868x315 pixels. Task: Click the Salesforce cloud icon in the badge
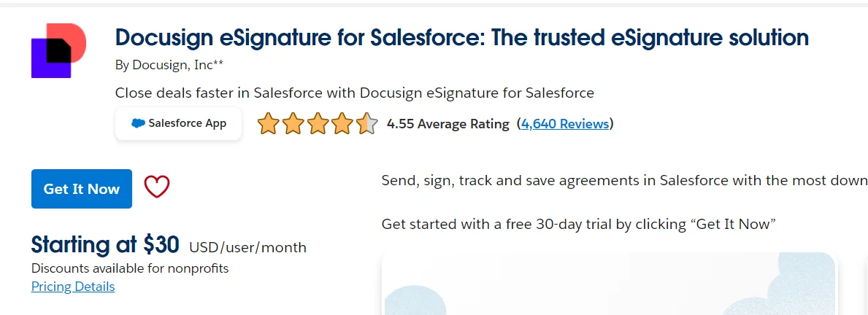(138, 123)
